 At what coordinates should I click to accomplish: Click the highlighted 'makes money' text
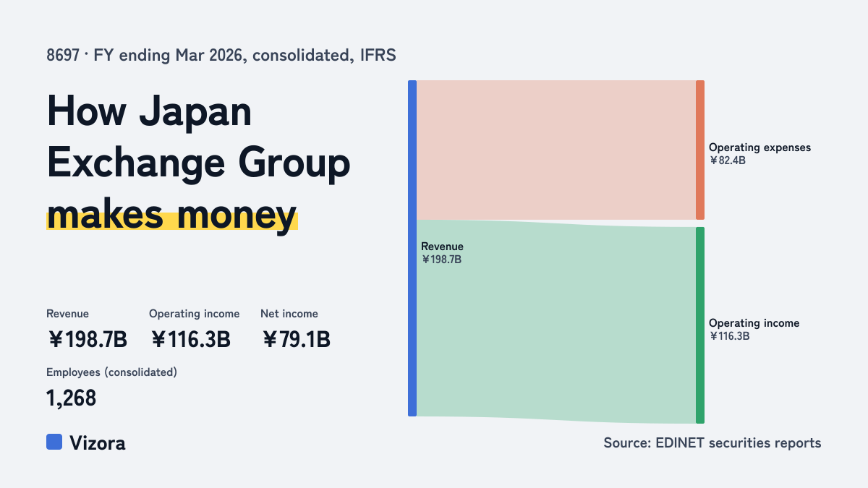point(171,215)
